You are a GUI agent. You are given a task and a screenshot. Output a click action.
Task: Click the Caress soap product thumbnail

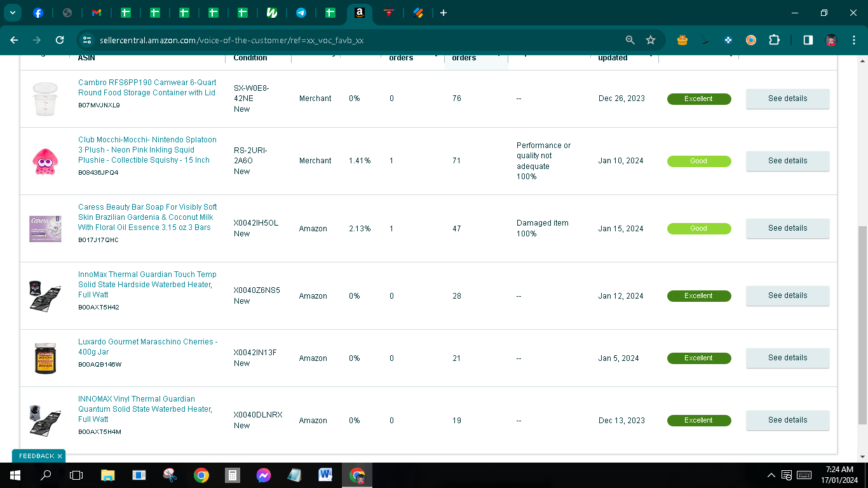click(45, 229)
